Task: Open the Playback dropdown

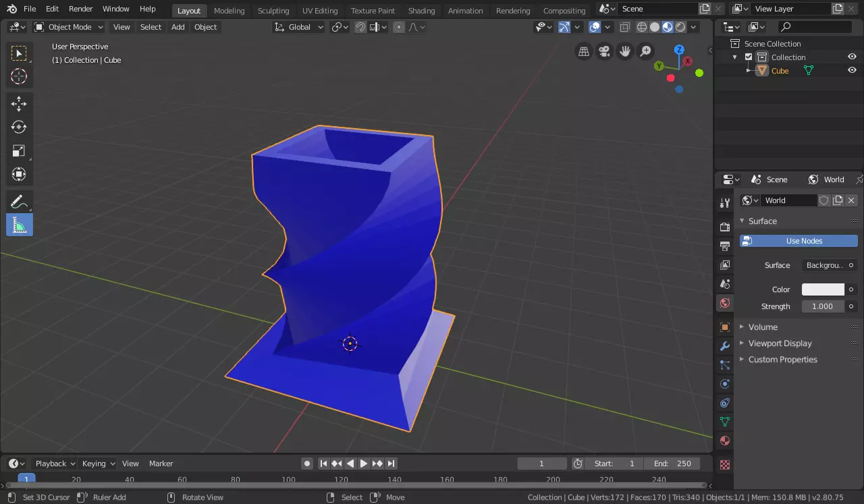Action: click(55, 464)
